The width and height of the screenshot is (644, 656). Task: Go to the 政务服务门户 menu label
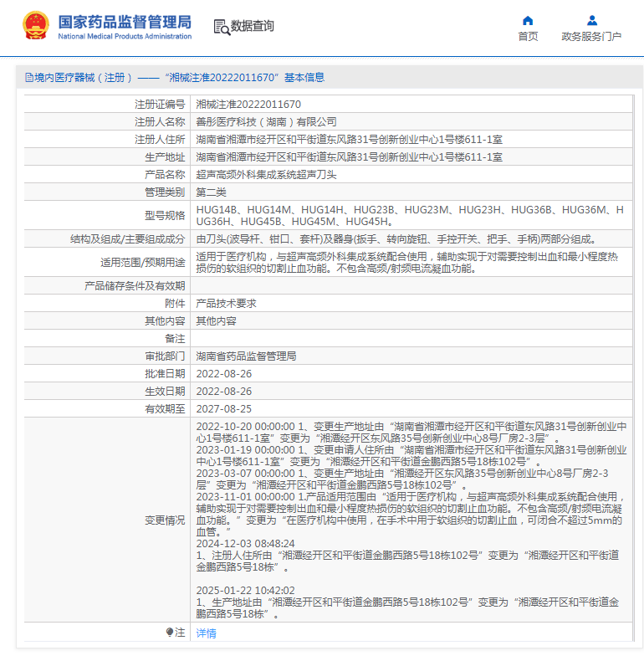[x=591, y=37]
